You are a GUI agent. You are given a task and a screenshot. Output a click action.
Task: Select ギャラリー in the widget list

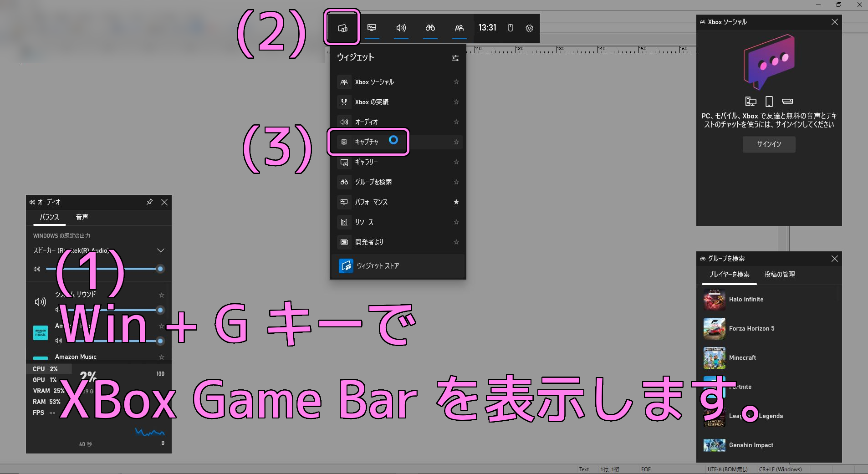(x=398, y=162)
